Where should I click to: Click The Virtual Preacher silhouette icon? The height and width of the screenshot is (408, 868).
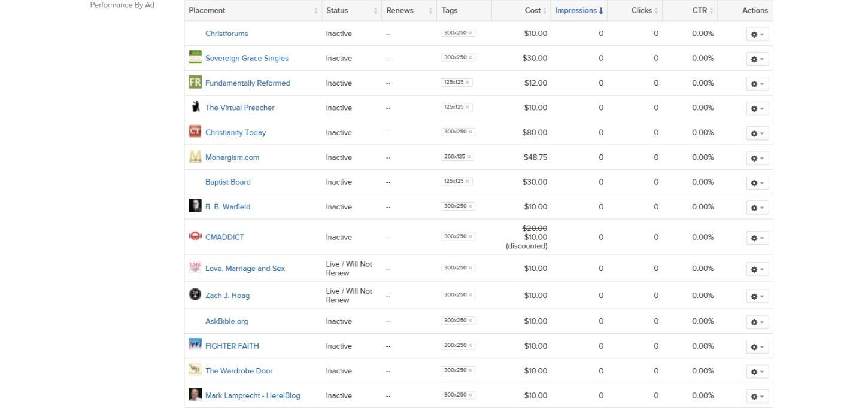click(x=195, y=107)
